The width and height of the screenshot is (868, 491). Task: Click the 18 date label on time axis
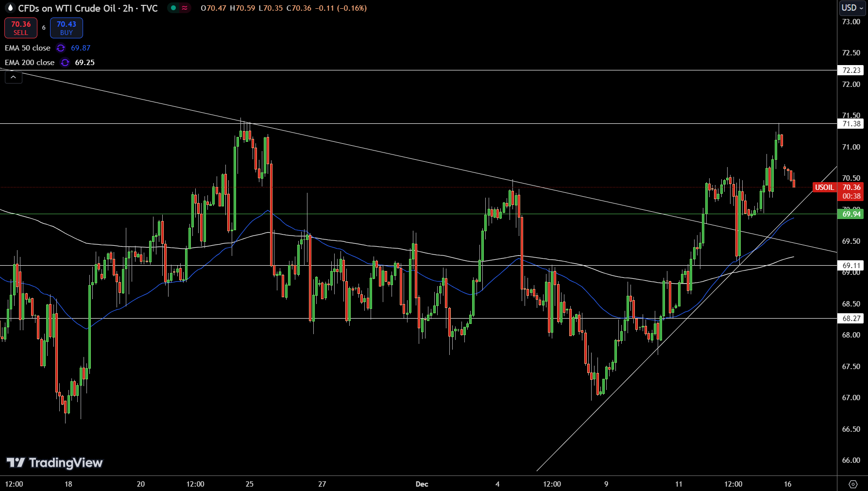68,484
